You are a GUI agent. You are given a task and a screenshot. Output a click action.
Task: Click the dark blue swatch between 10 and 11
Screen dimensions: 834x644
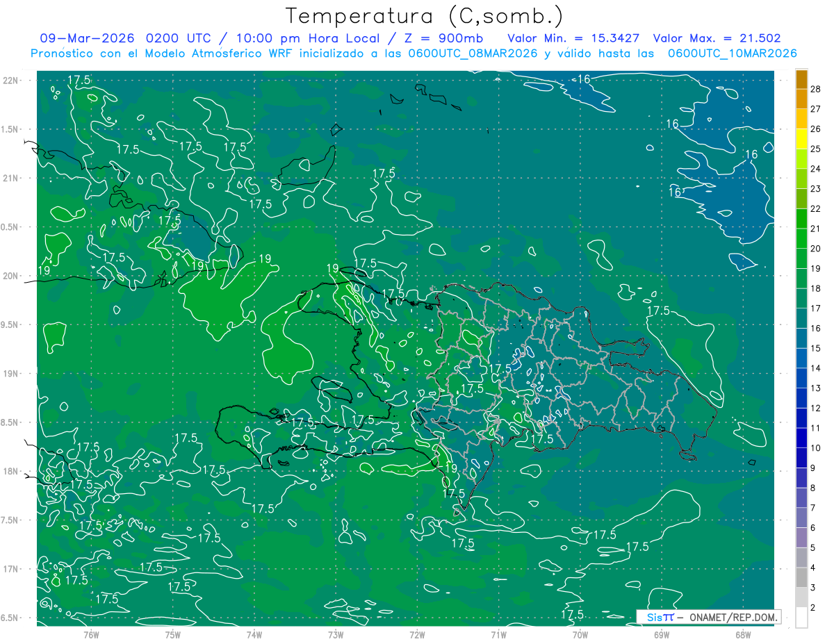[x=801, y=438]
